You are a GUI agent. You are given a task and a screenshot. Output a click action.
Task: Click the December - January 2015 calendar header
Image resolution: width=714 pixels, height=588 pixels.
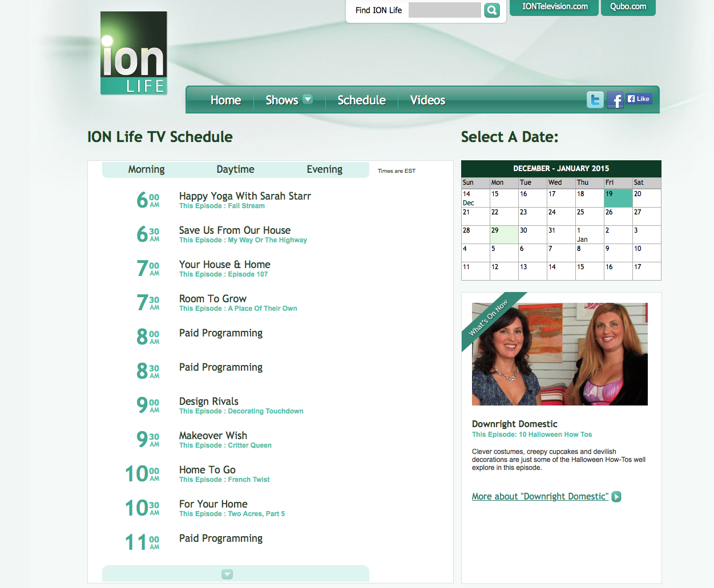[561, 169]
